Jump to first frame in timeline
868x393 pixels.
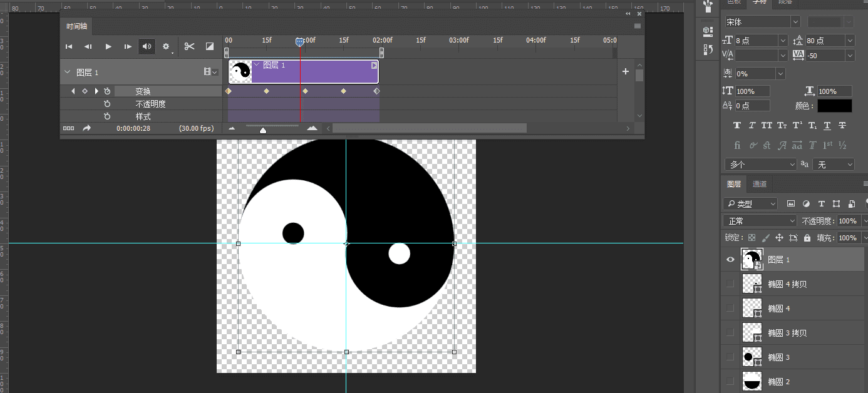[69, 46]
